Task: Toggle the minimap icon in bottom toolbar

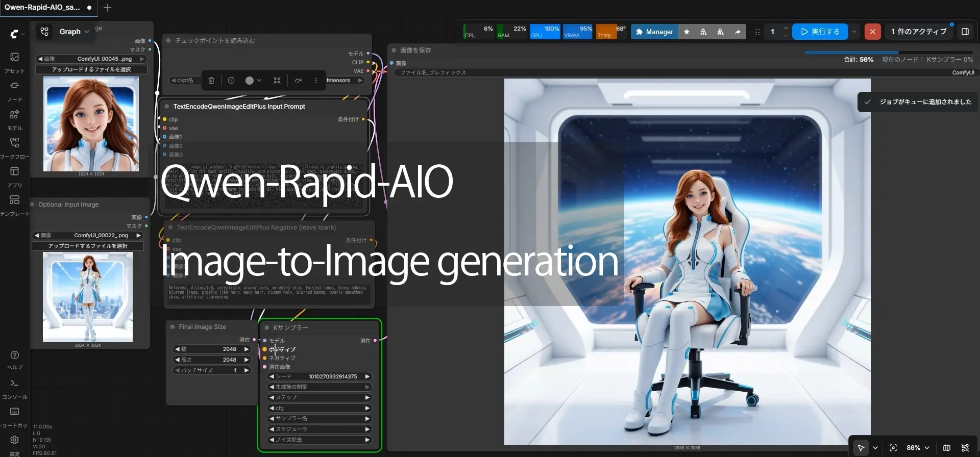Action: tap(947, 448)
